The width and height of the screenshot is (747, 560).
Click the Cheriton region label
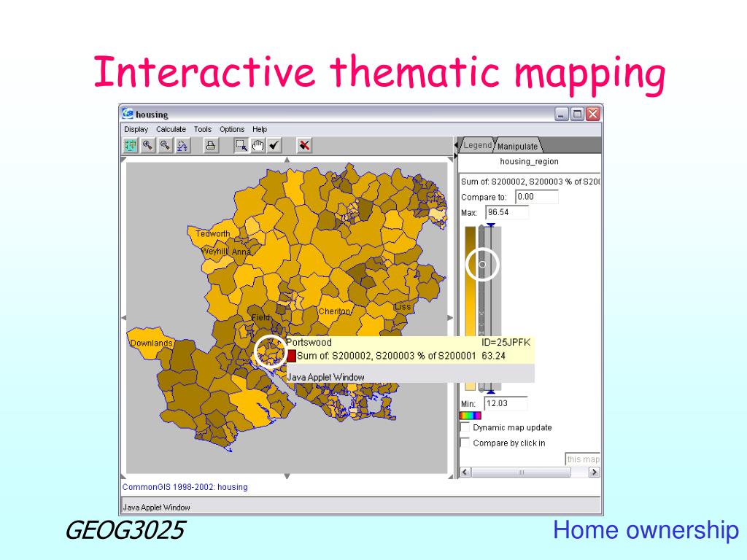(x=334, y=311)
